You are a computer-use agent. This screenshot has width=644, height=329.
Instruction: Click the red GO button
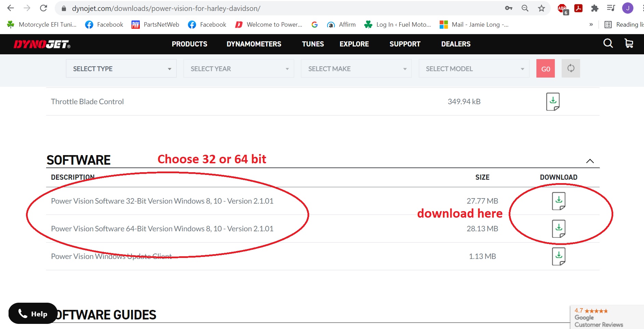[x=546, y=68]
